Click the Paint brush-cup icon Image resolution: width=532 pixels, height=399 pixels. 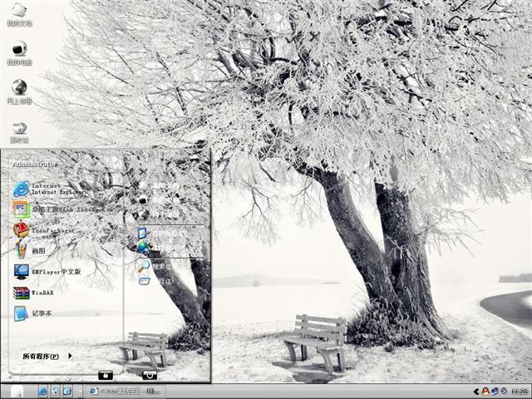point(21,249)
